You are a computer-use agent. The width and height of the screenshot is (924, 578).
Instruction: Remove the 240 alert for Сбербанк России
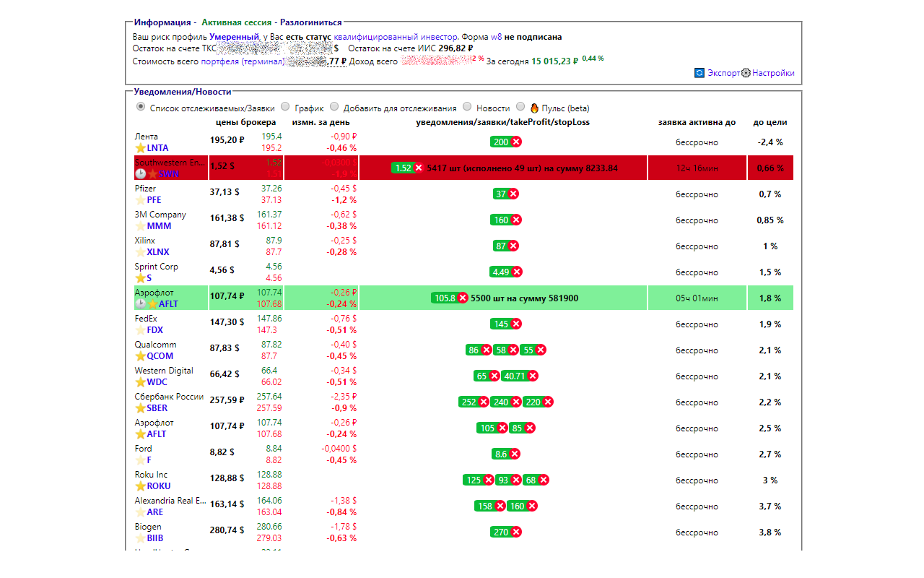click(x=516, y=402)
